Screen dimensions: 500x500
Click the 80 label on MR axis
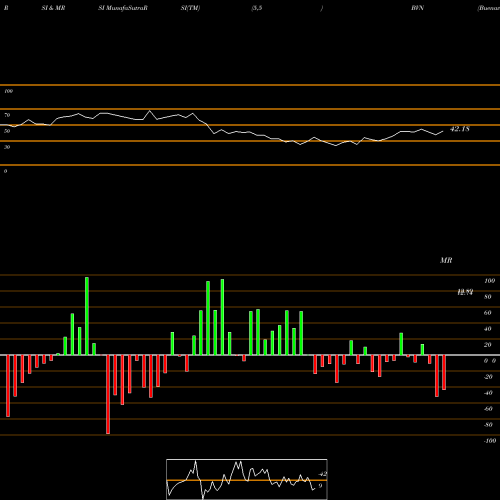[x=487, y=297]
